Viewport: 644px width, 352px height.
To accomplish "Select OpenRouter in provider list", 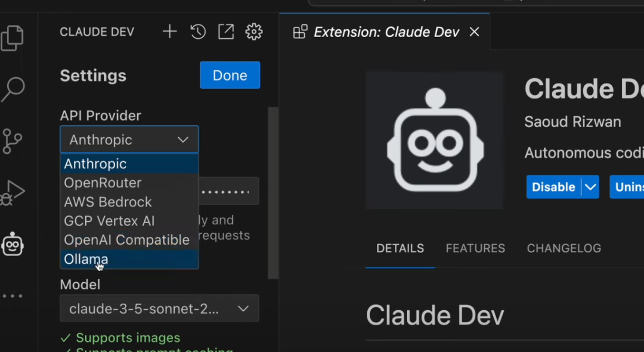I will coord(129,183).
